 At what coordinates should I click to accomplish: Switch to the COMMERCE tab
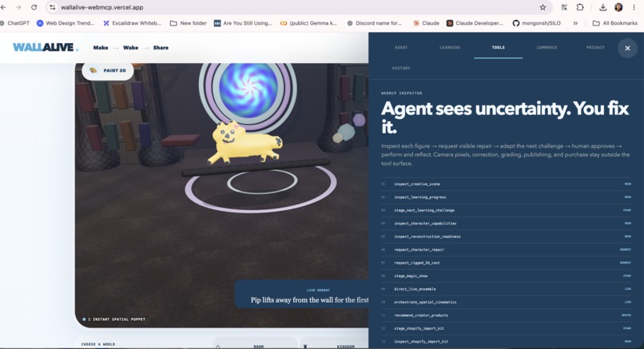(x=547, y=48)
